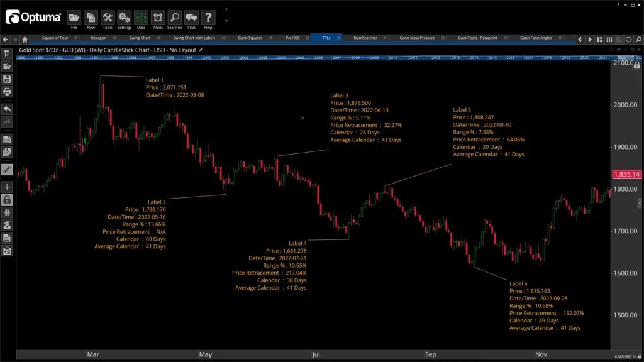Screen dimensions: 644x362
Task: Click the Settings gear icon
Action: pyautogui.click(x=124, y=17)
